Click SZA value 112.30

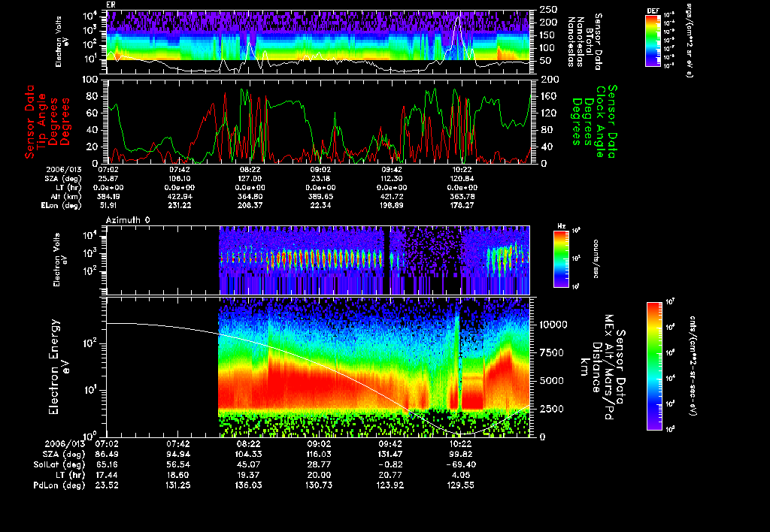click(391, 179)
